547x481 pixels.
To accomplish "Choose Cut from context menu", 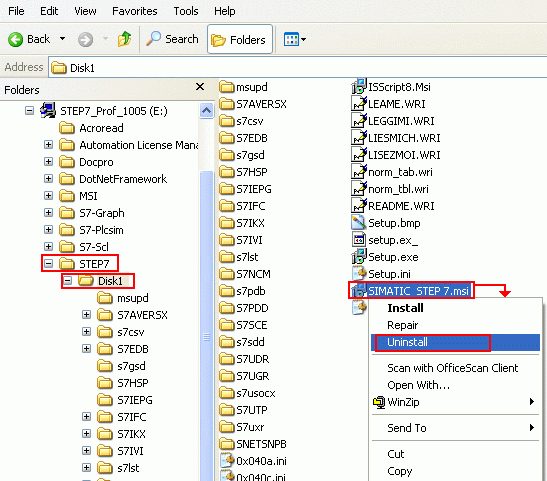I will coord(396,454).
